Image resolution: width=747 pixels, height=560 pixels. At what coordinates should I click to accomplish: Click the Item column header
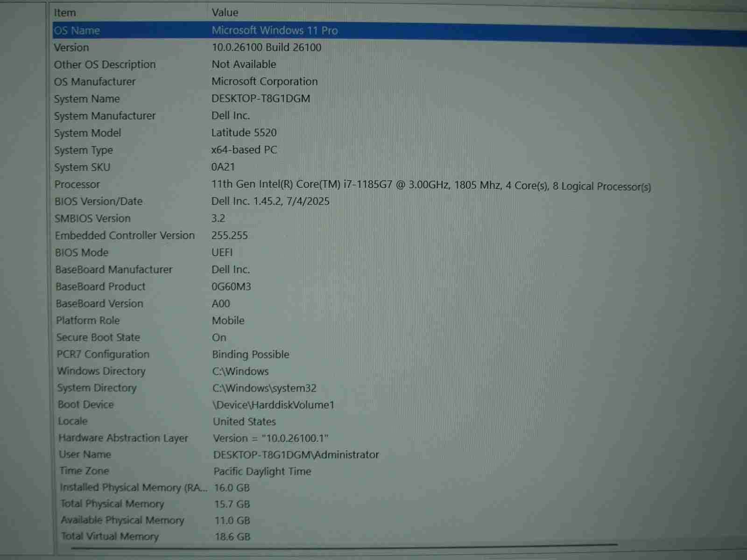(x=65, y=13)
